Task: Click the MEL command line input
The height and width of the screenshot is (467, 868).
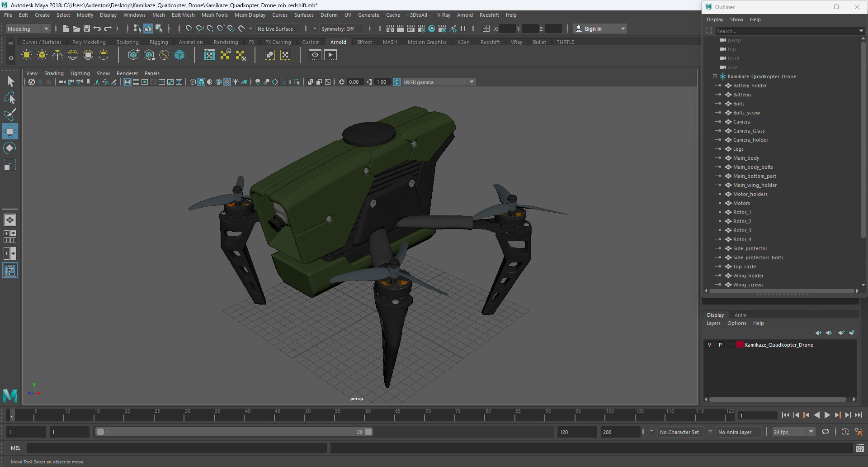Action: [x=176, y=448]
